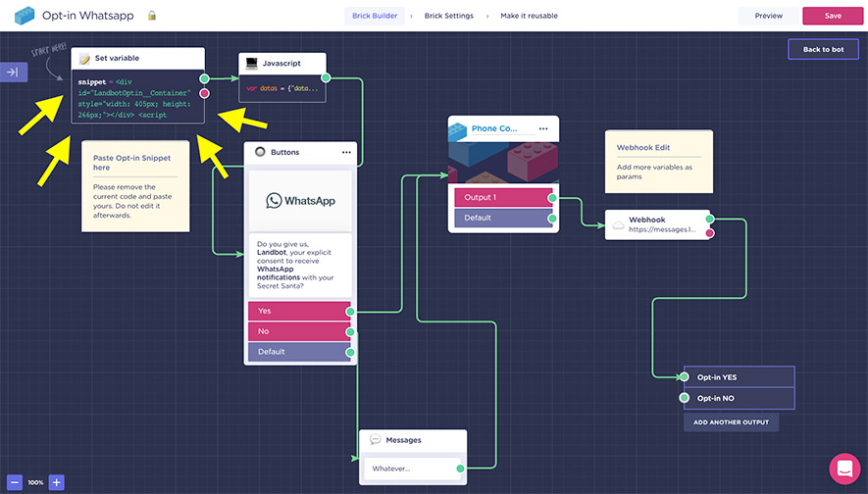Open the chat support bubble icon
This screenshot has height=494, width=868.
tap(844, 469)
